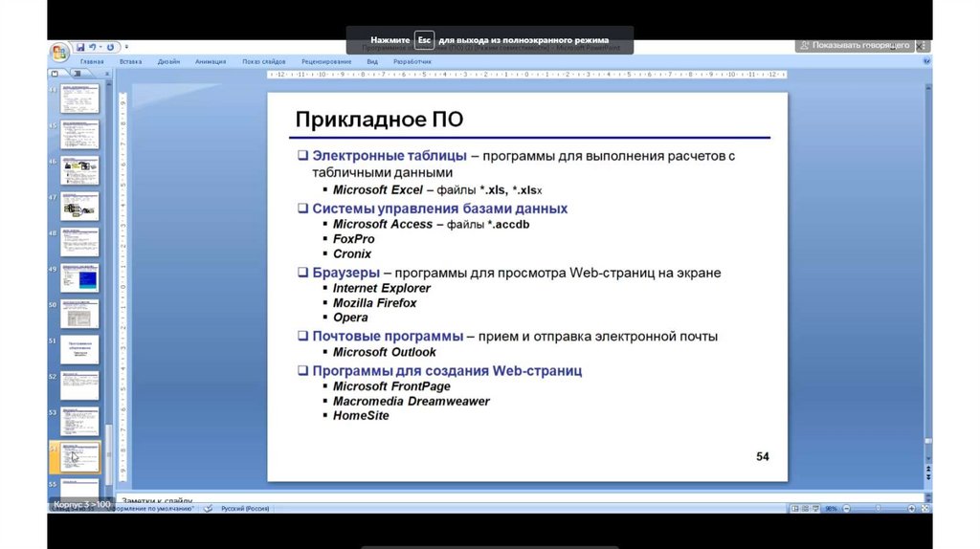Select slide 47 thumbnail
Viewport: 980px width, 549px height.
click(79, 206)
